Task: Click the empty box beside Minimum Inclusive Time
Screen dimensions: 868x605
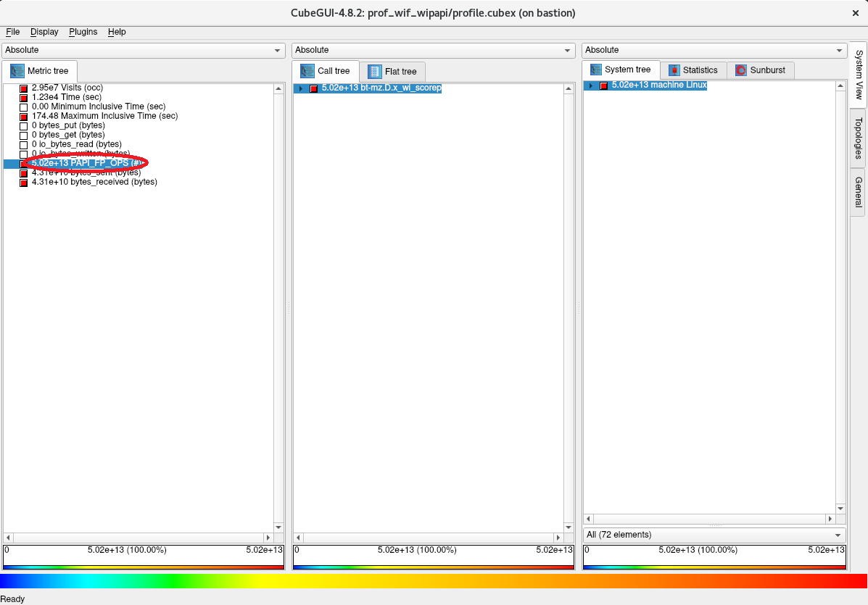Action: pyautogui.click(x=23, y=107)
